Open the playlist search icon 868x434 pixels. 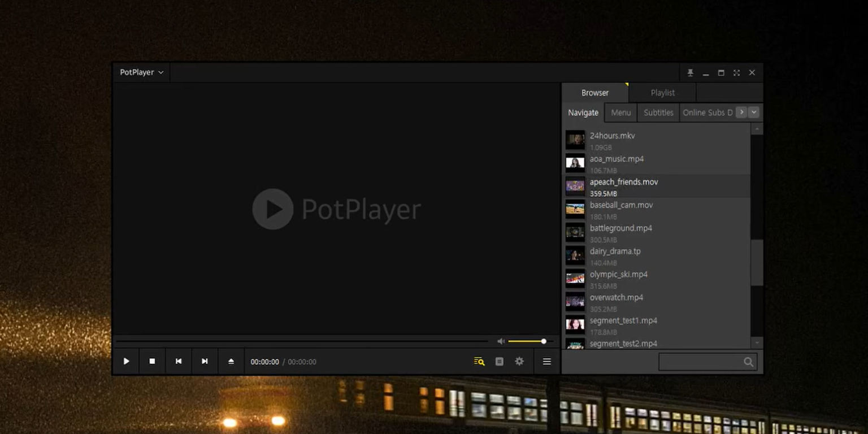tap(478, 361)
